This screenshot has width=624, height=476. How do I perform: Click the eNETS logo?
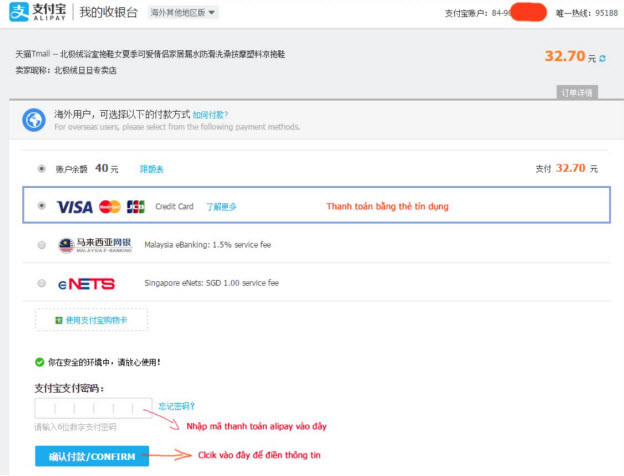click(86, 284)
